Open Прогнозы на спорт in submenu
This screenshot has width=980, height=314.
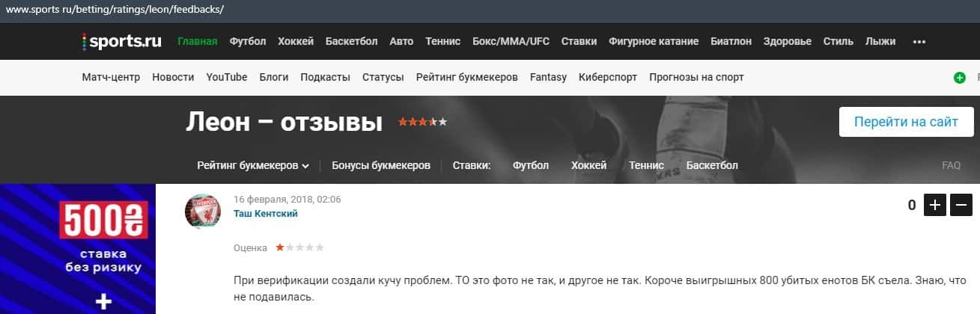[696, 77]
